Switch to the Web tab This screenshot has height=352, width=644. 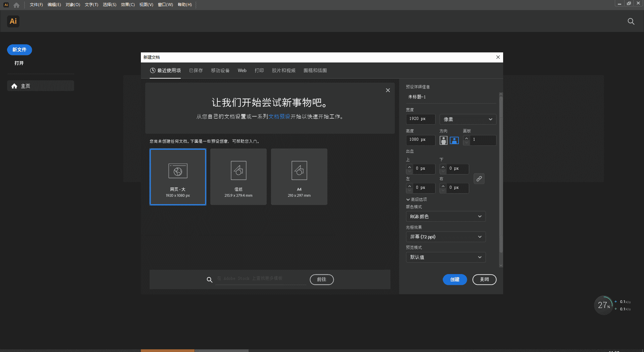[x=242, y=71]
